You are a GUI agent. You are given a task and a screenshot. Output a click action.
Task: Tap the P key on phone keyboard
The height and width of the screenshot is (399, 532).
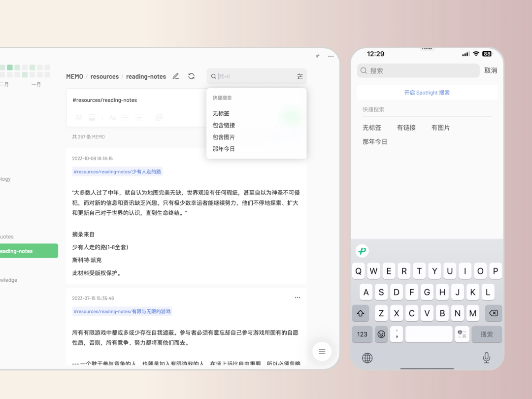pos(496,271)
